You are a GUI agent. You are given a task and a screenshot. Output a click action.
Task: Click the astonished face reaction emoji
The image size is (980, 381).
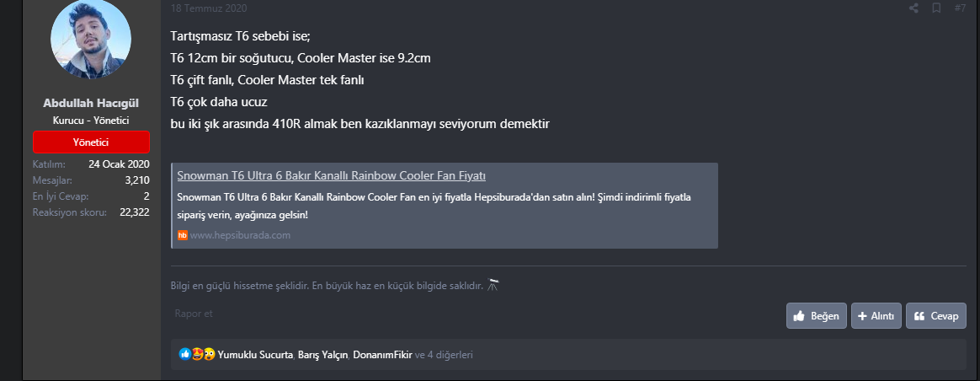(x=207, y=355)
